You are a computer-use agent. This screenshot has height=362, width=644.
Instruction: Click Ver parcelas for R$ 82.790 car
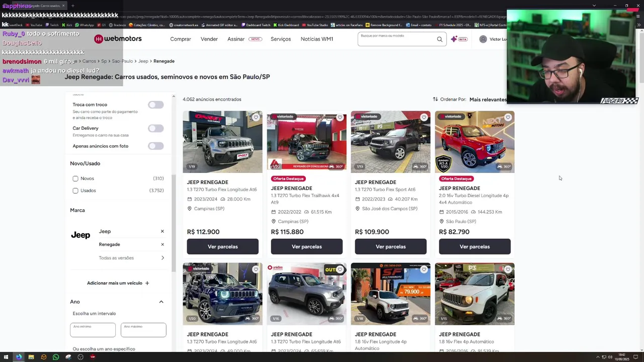474,246
